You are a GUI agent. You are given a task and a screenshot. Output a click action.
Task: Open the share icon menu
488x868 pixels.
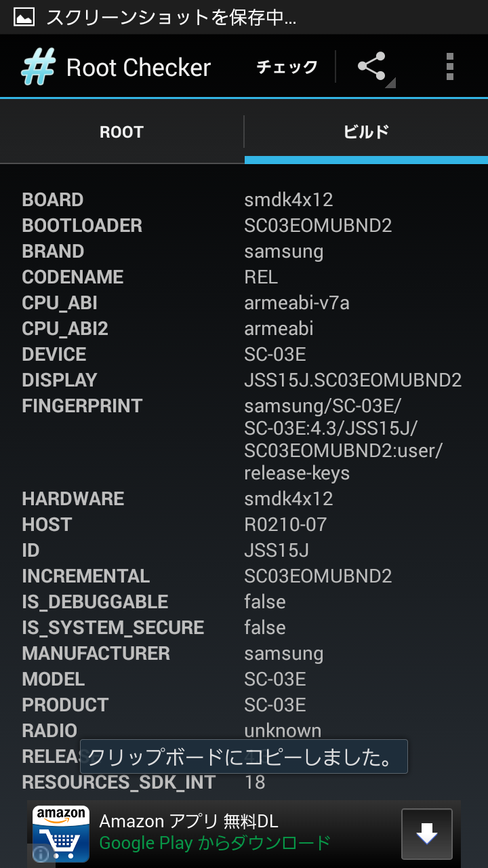tap(372, 67)
